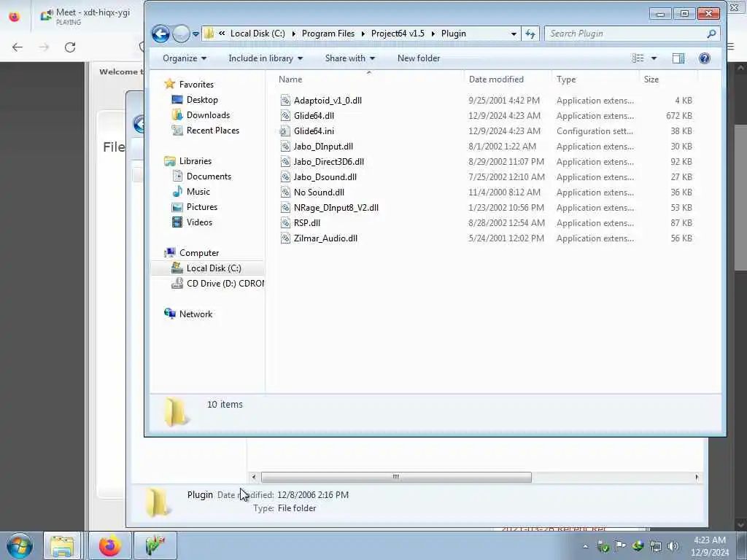
Task: Expand arrow after Program Files in breadcrumb
Action: pyautogui.click(x=363, y=34)
